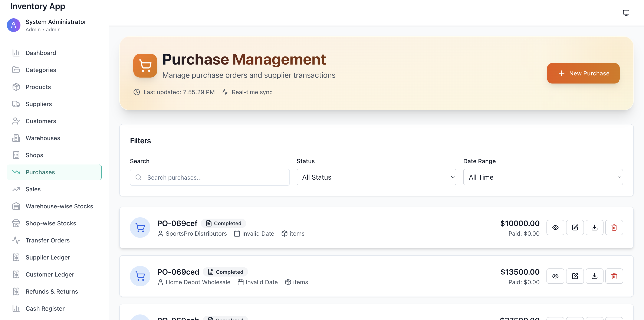Select Customers from the sidebar
Image resolution: width=644 pixels, height=320 pixels.
click(x=54, y=121)
